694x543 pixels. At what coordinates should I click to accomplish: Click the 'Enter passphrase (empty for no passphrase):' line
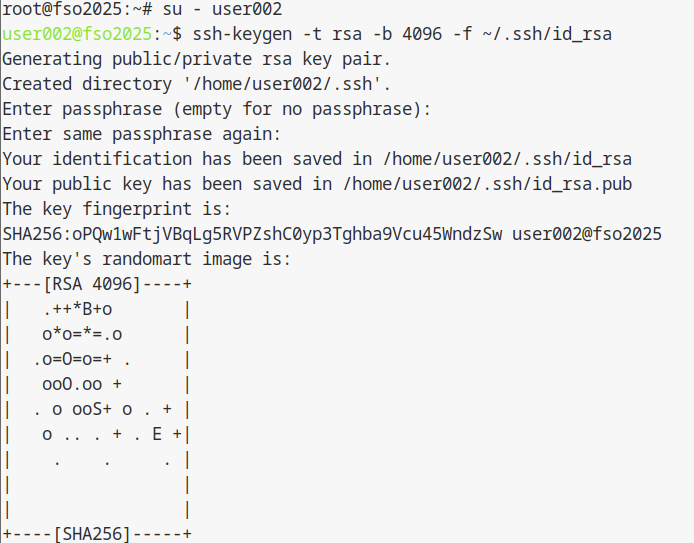pyautogui.click(x=217, y=109)
